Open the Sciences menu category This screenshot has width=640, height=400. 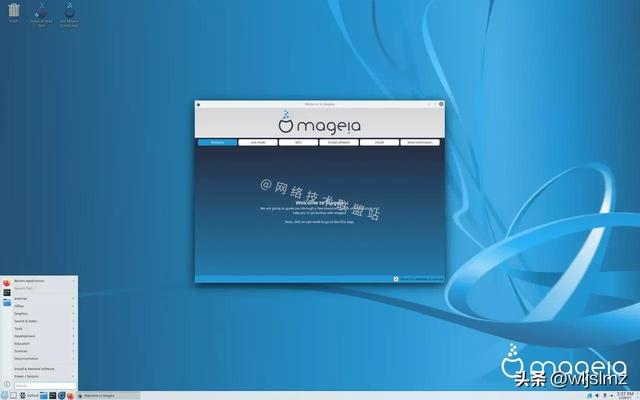(44, 351)
